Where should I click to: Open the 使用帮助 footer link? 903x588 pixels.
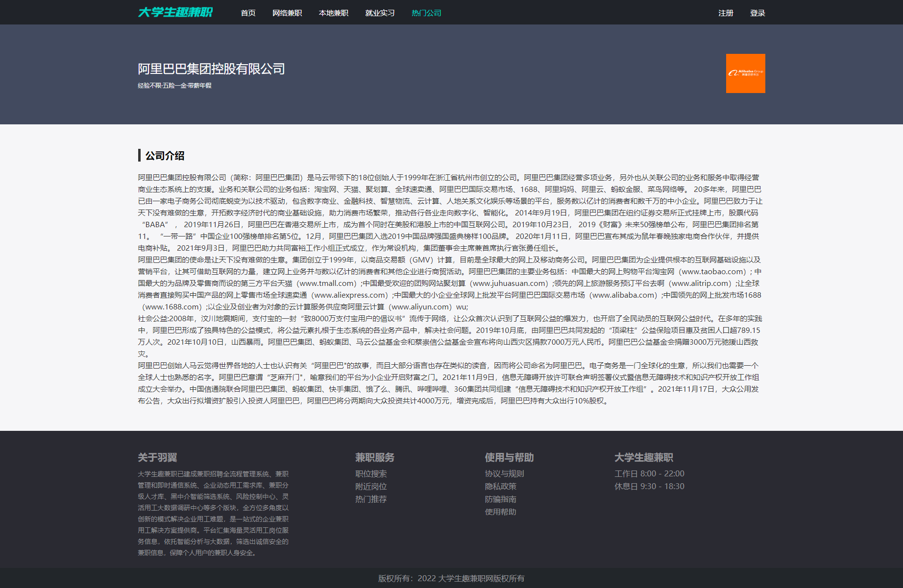coord(501,512)
